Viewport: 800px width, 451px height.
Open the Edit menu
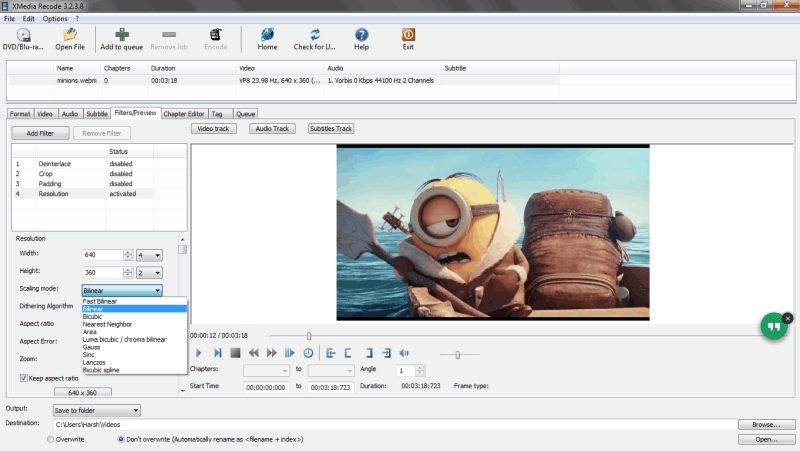pos(29,18)
